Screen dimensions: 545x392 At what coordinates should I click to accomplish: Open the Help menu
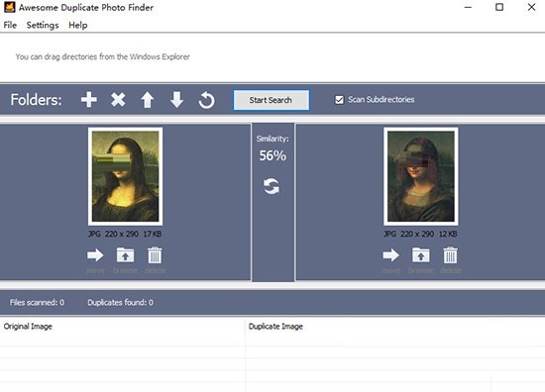[78, 25]
